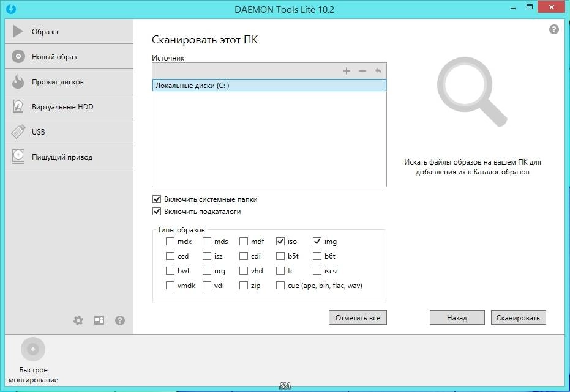Check the iscsi image type
Viewport: 570px width, 392px height.
pos(317,270)
